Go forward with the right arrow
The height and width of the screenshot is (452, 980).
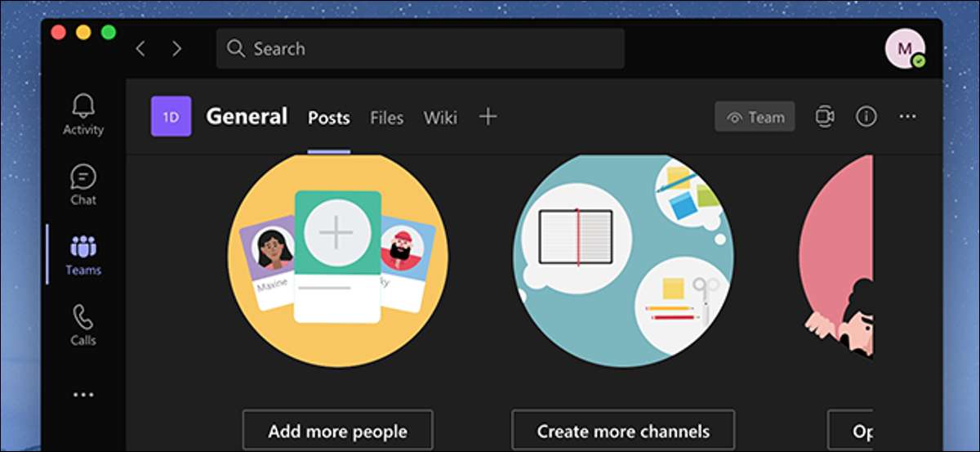[177, 49]
